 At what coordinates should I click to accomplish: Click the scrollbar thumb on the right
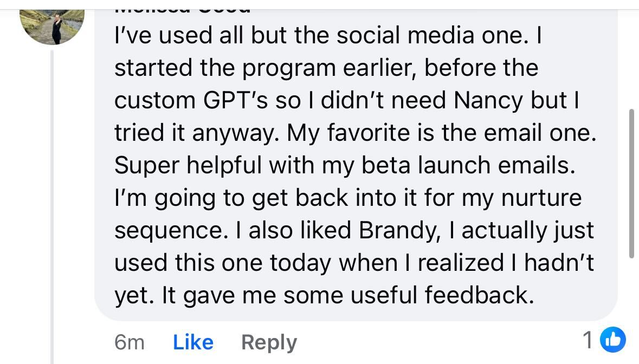point(631,184)
